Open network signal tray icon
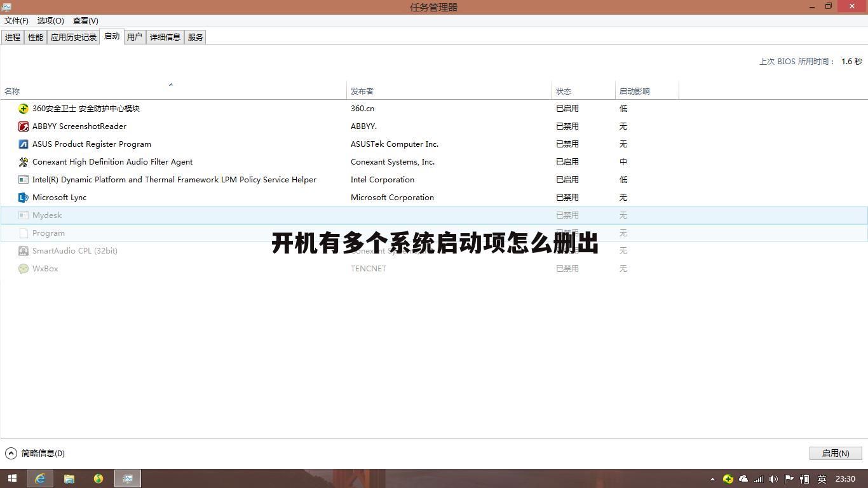The height and width of the screenshot is (488, 868). (x=758, y=479)
